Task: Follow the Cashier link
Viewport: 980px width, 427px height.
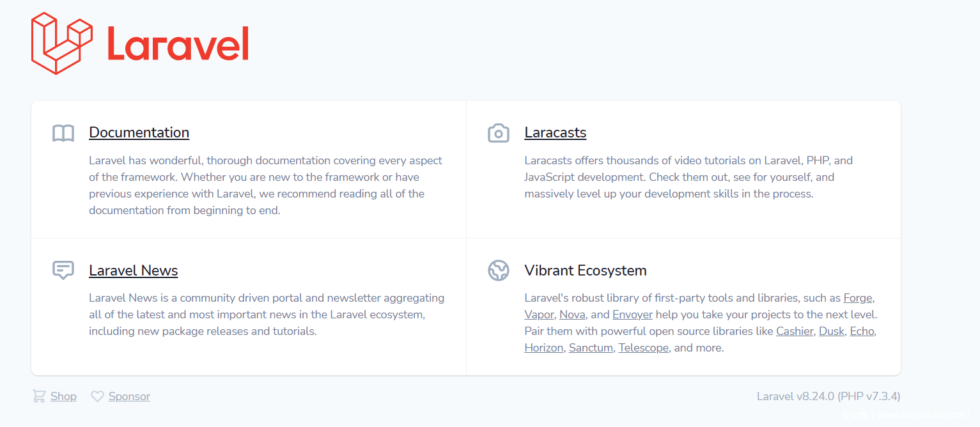Action: 795,331
